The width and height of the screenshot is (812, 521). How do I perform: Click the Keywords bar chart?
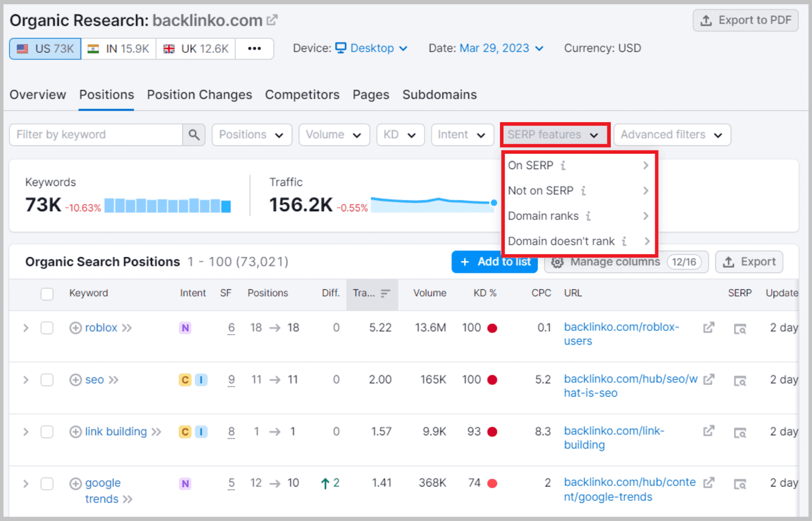pyautogui.click(x=167, y=205)
